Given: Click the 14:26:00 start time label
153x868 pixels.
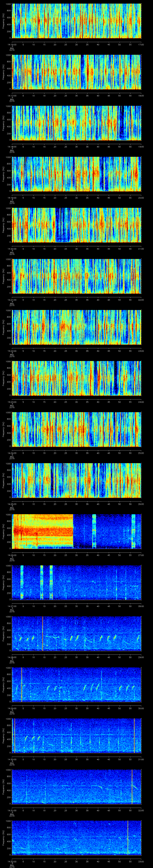Looking at the screenshot, I should pyautogui.click(x=12, y=555).
